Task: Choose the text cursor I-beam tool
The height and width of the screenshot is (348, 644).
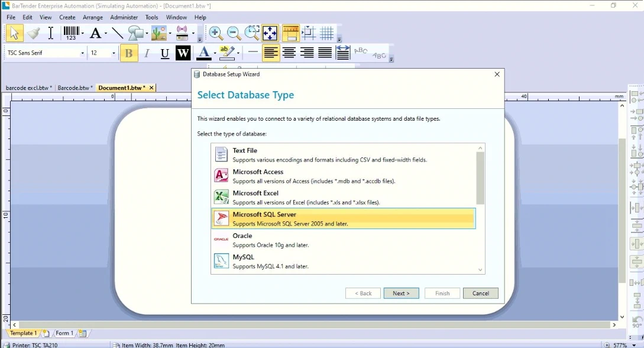Action: pos(50,33)
